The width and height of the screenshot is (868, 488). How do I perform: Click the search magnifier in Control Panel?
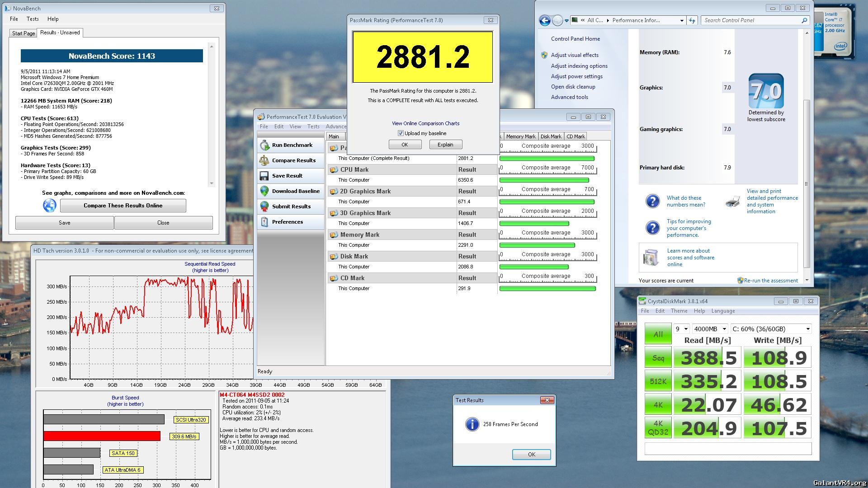click(x=804, y=20)
